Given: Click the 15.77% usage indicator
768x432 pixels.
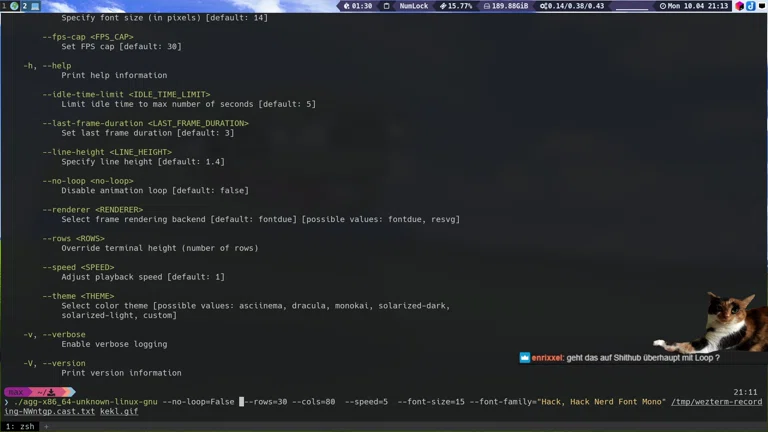Looking at the screenshot, I should (457, 6).
